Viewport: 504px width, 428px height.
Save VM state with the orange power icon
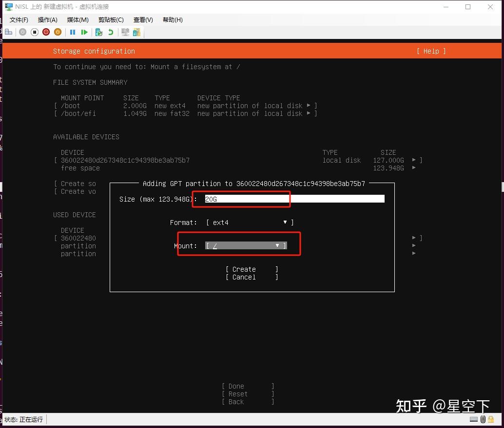pyautogui.click(x=58, y=32)
